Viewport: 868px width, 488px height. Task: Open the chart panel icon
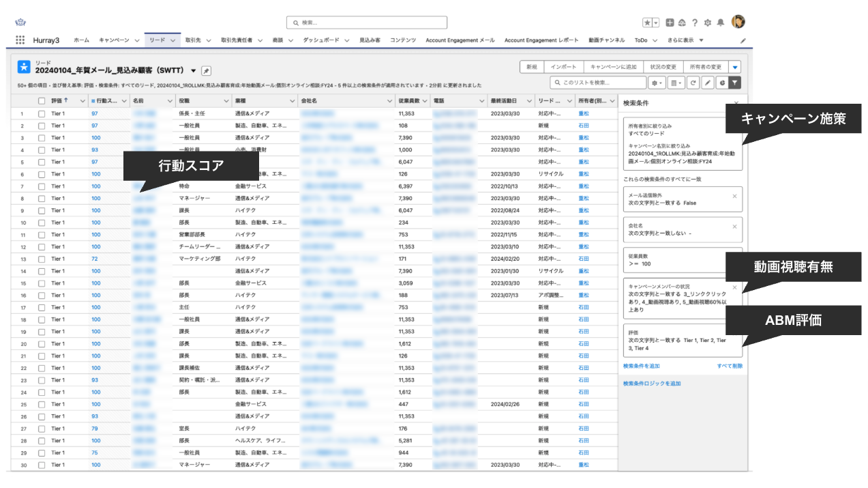tap(722, 83)
